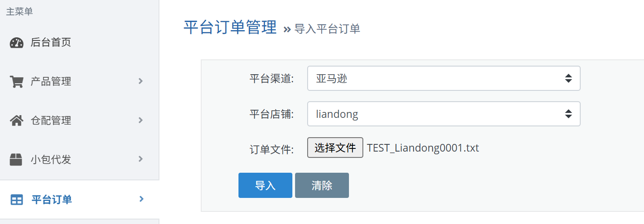Click the TEST_Liandong0001.txt file name
This screenshot has width=644, height=224.
pyautogui.click(x=423, y=148)
